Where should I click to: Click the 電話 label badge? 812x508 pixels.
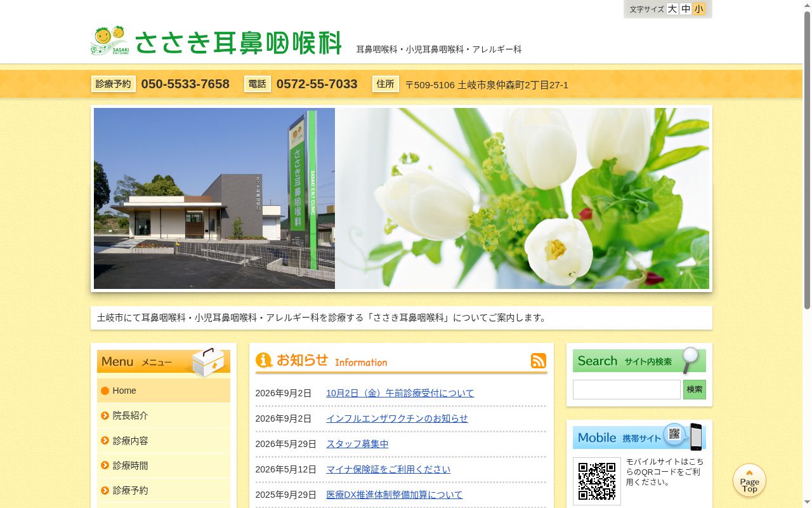pyautogui.click(x=258, y=84)
